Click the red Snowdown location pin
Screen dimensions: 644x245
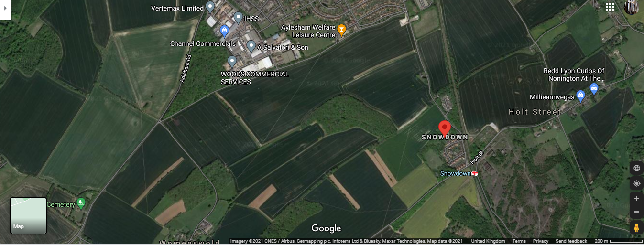pyautogui.click(x=445, y=128)
